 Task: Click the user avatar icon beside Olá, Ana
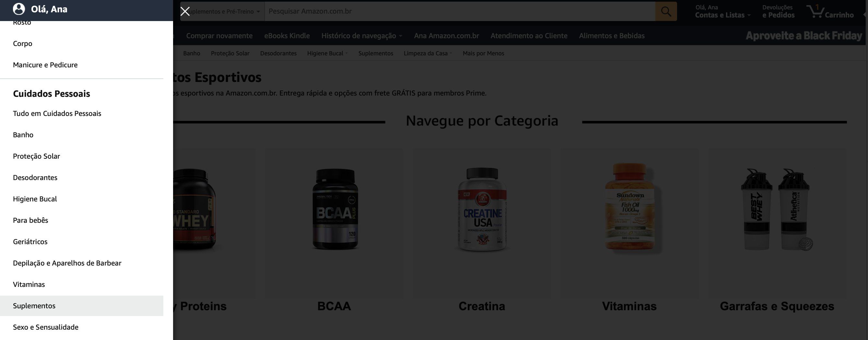19,9
